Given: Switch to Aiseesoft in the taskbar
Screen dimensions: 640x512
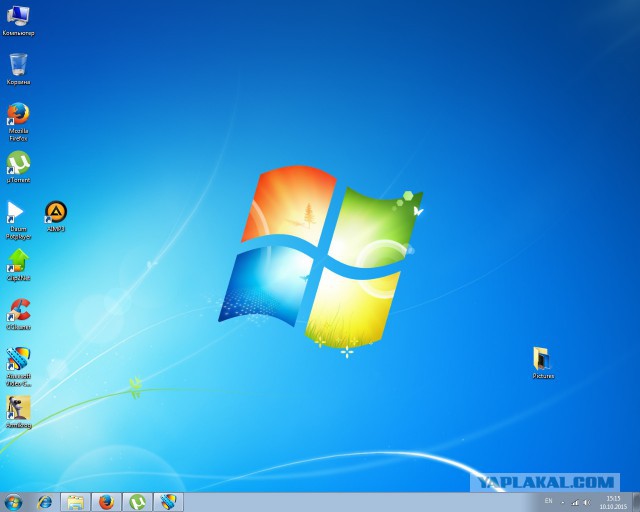Looking at the screenshot, I should click(x=169, y=502).
